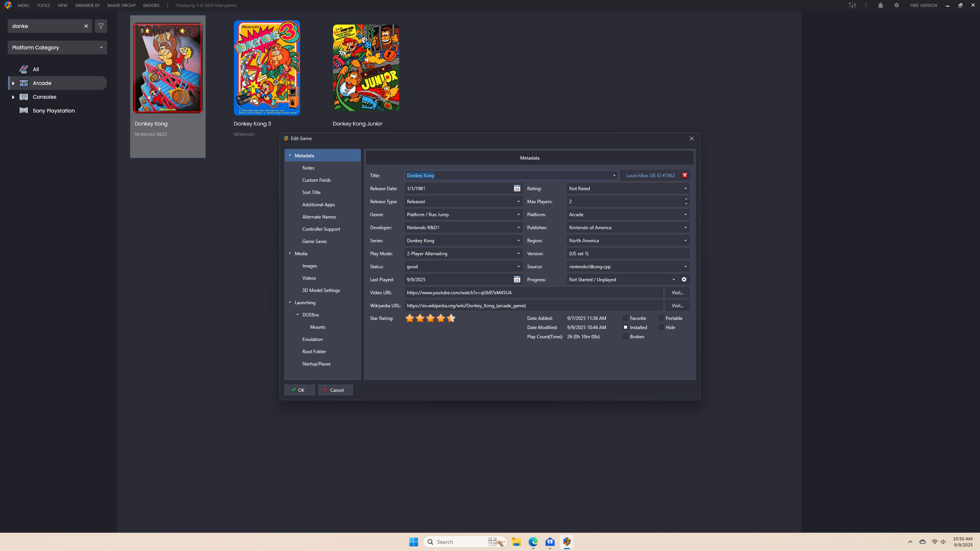Expand the Consoles tree node
This screenshot has width=980, height=551.
13,97
